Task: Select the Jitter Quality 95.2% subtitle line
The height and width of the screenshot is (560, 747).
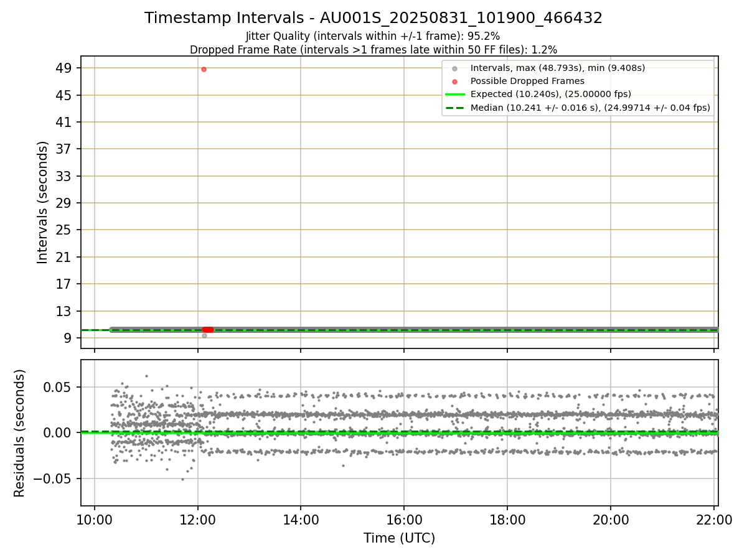Action: tap(373, 36)
